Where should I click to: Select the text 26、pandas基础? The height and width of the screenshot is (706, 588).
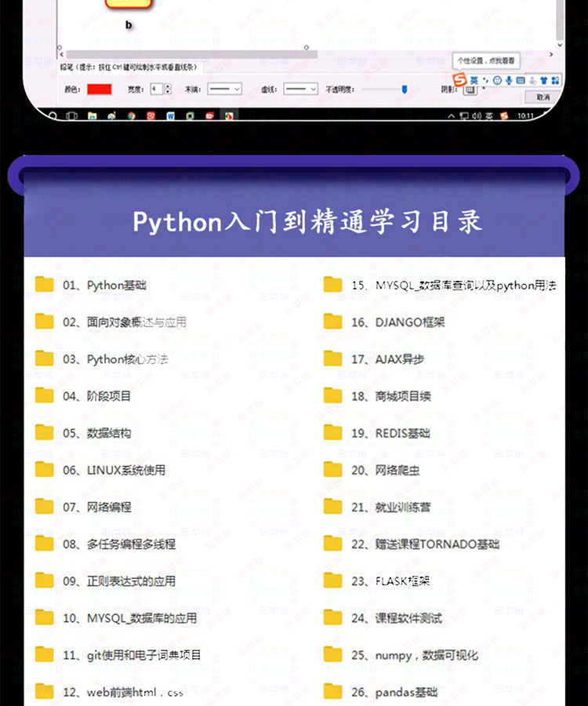(x=394, y=692)
